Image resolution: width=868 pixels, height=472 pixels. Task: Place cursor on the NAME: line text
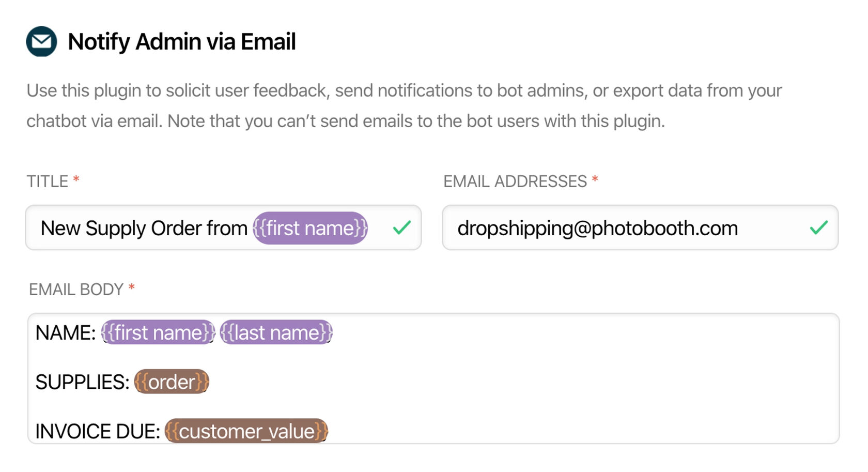coord(66,333)
